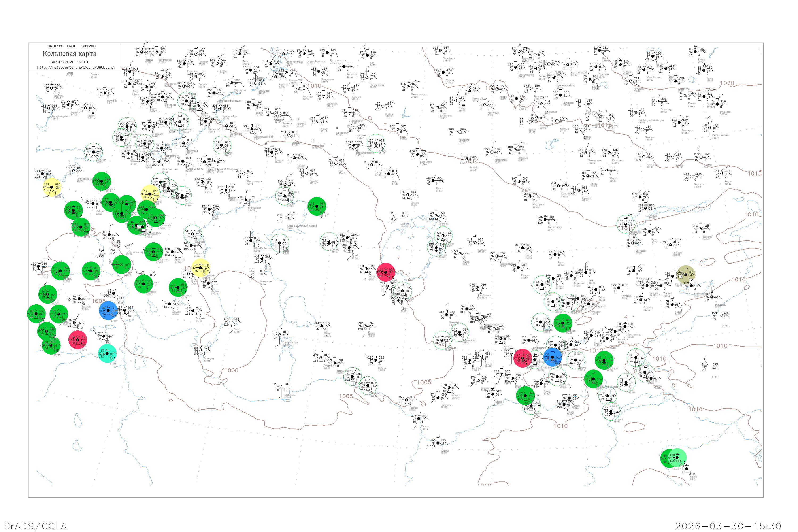Click the 2026-03-30-15:30 timestamp at bottom right
This screenshot has height=532, width=798.
pos(728,526)
